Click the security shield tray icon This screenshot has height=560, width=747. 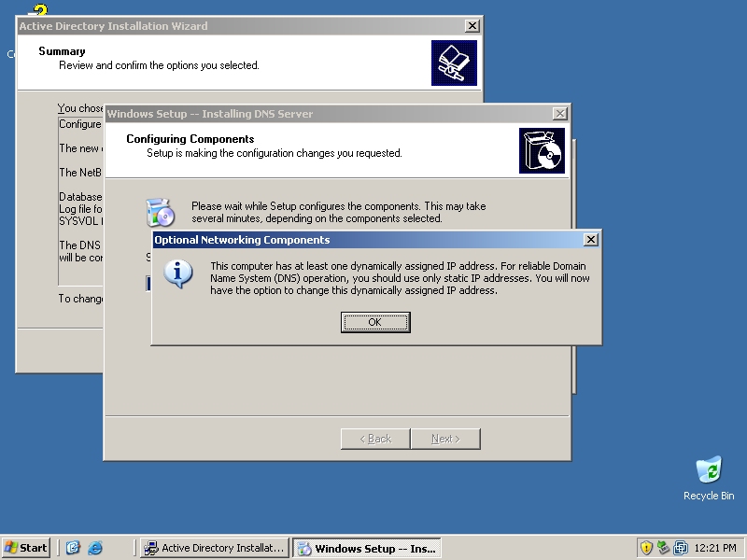[x=646, y=548]
